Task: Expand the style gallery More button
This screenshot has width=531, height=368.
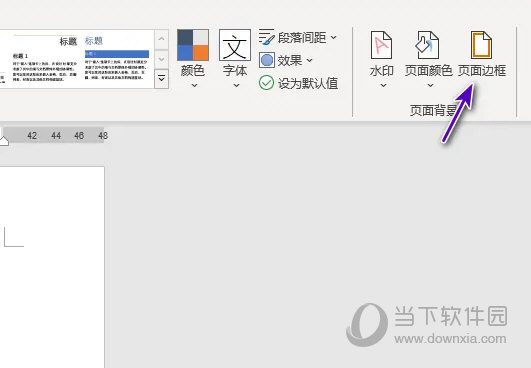Action: point(162,79)
